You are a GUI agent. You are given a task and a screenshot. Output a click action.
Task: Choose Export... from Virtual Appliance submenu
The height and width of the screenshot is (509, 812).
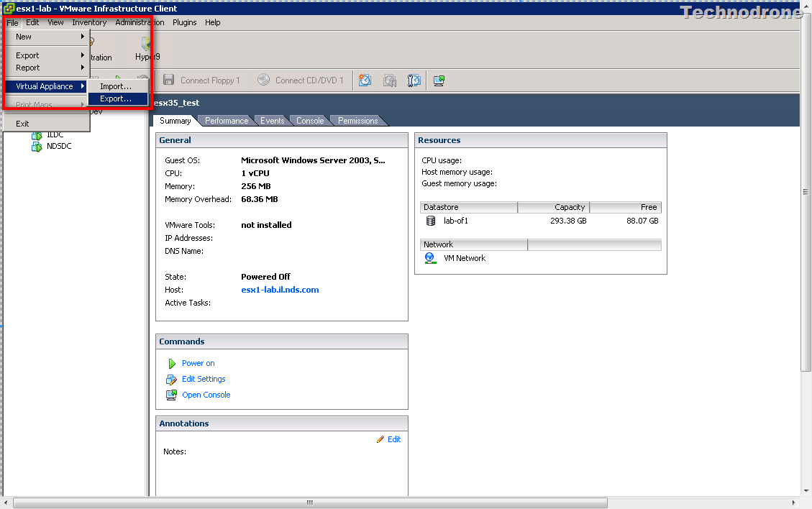(x=118, y=99)
